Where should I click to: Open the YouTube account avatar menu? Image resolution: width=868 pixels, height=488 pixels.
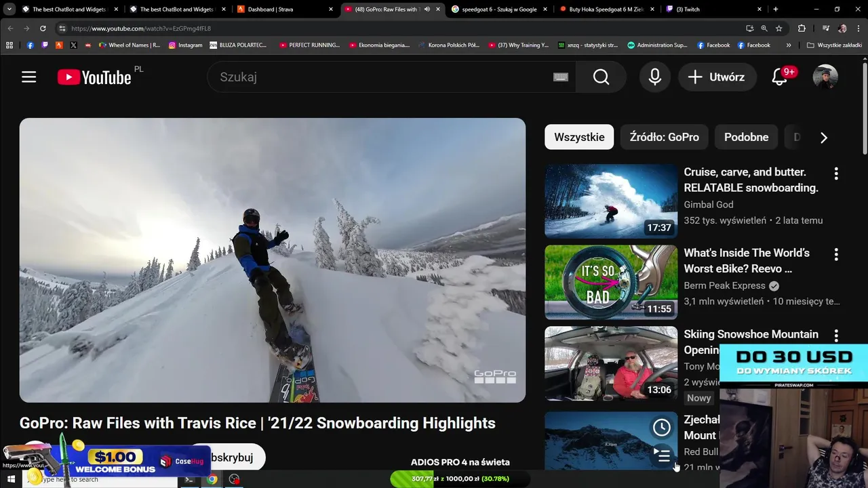click(825, 77)
